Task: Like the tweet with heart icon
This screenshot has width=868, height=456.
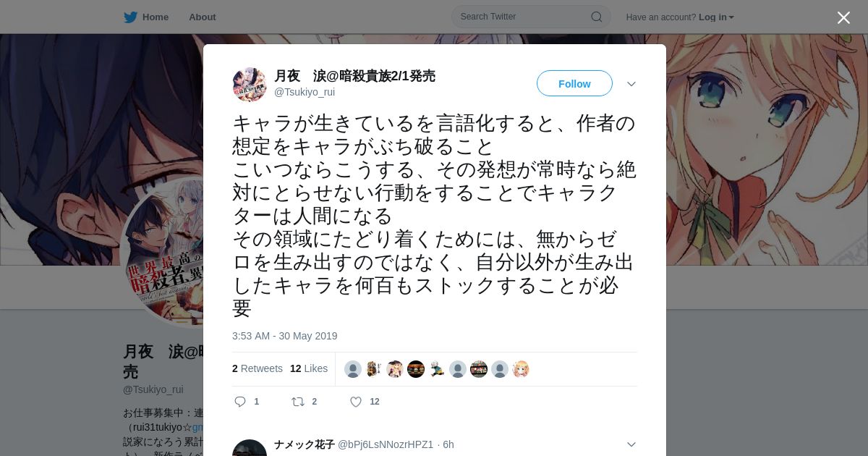Action: (x=356, y=402)
